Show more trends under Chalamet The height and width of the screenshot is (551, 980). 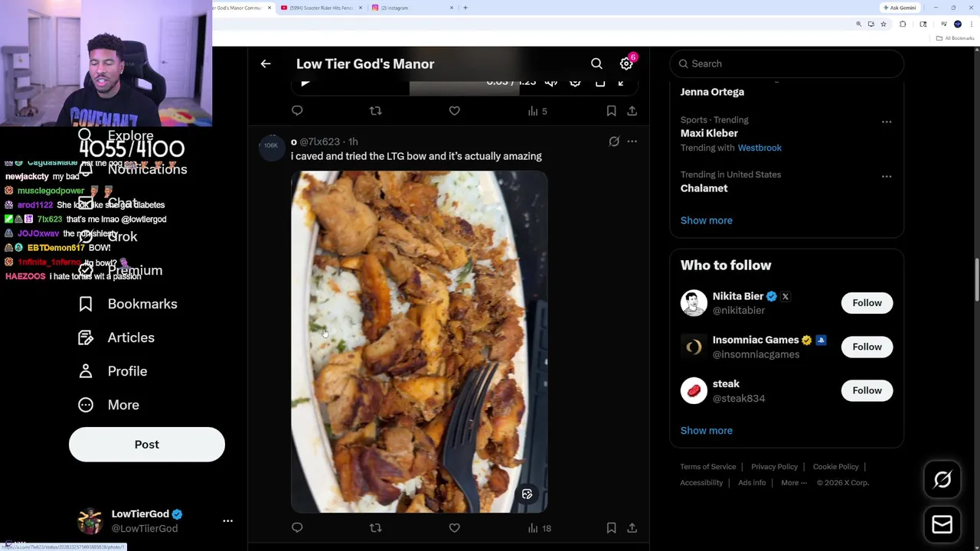click(706, 220)
